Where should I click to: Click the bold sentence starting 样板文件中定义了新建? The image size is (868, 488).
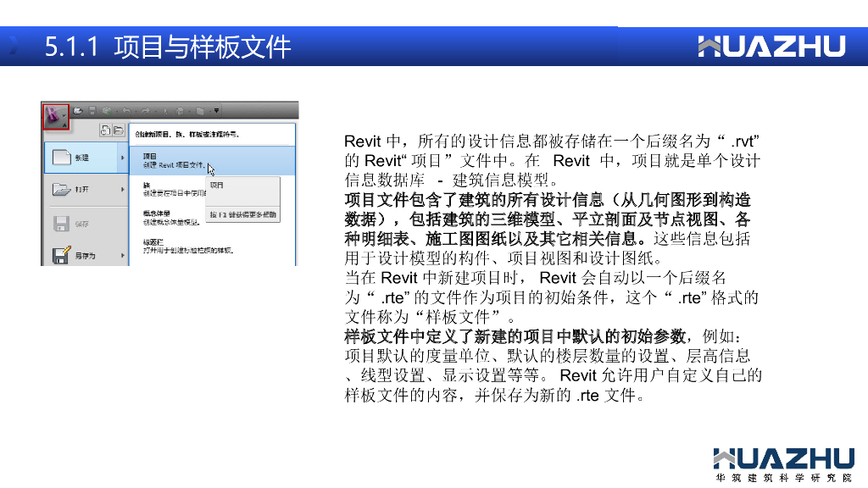(x=515, y=336)
